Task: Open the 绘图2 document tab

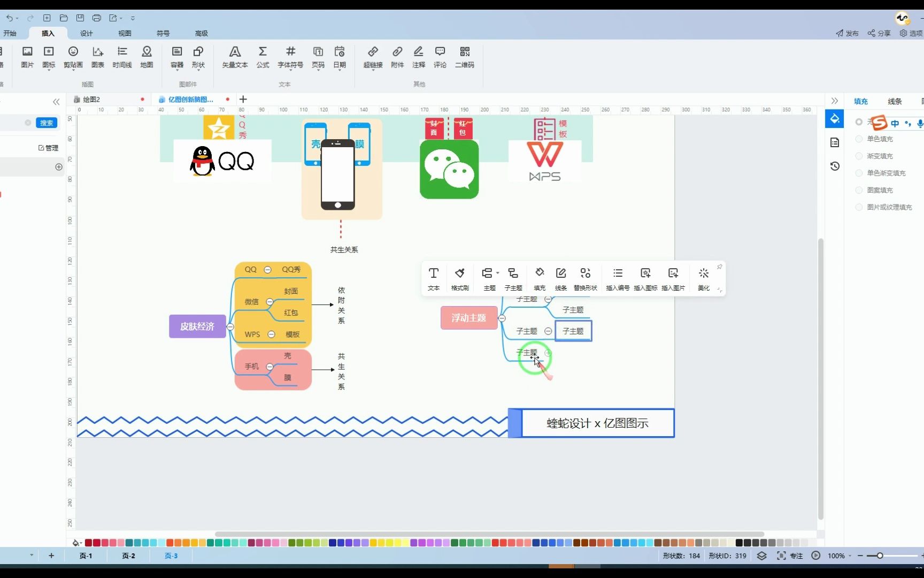Action: click(108, 100)
